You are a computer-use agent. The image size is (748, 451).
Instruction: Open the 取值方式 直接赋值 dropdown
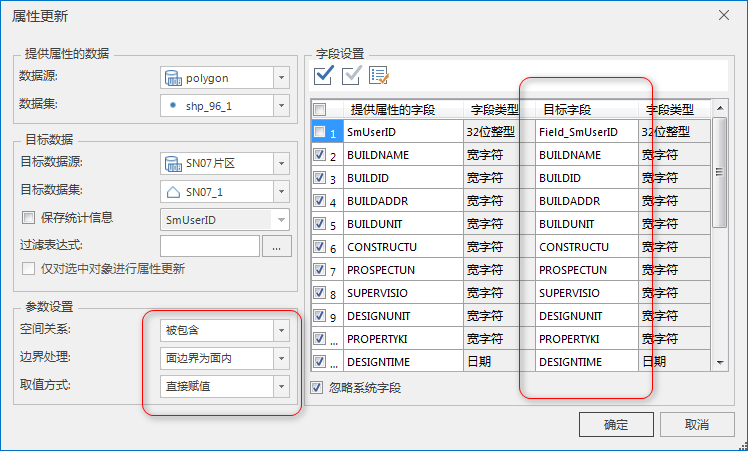point(281,386)
